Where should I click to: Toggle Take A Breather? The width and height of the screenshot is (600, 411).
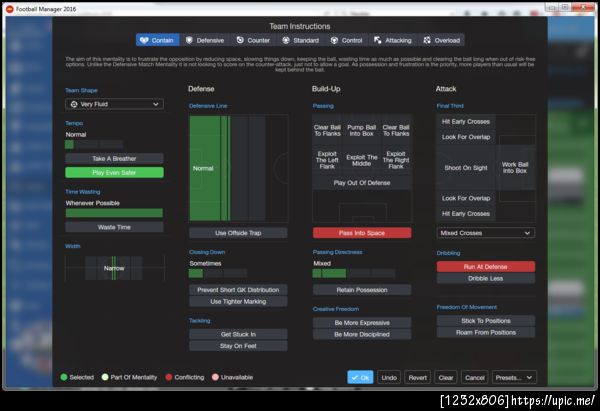114,158
